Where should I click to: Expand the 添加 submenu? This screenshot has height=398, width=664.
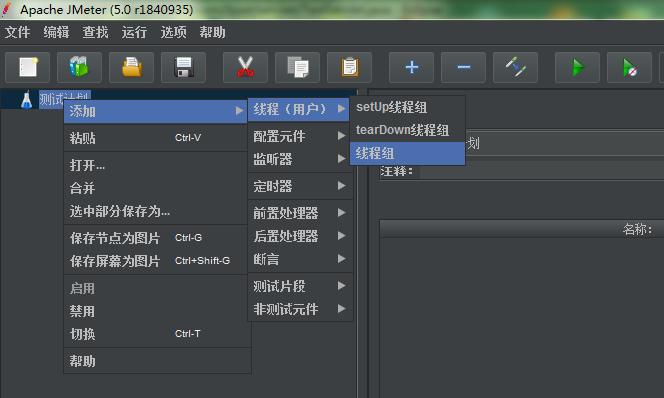pos(155,111)
